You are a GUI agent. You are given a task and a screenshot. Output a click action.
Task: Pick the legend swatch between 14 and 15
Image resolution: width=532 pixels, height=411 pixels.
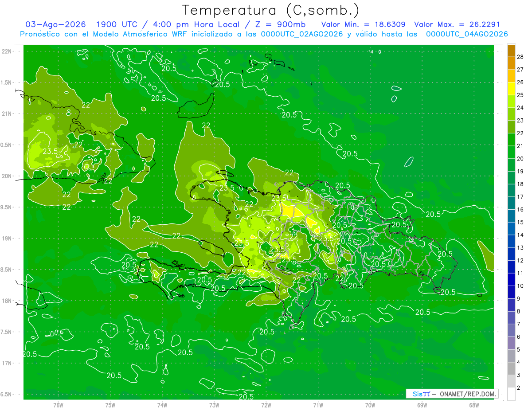coord(511,228)
